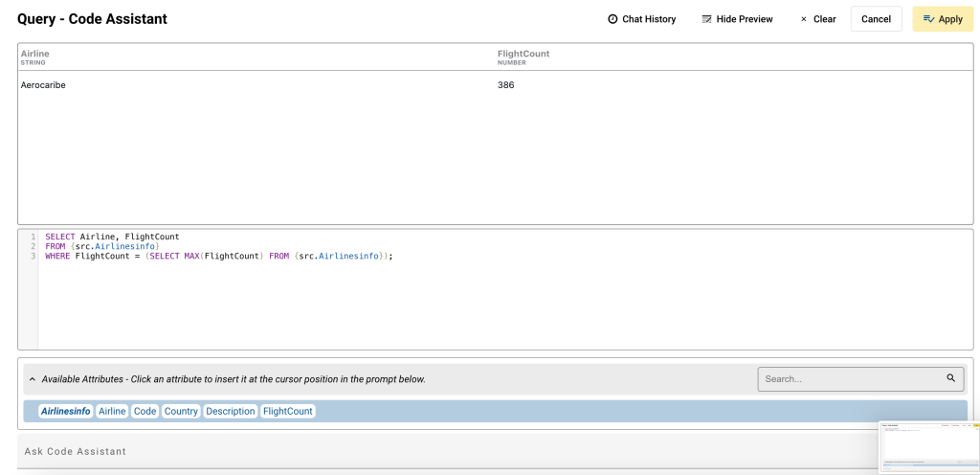Place cursor in the SQL code editor
This screenshot has width=980, height=475.
pos(479,297)
